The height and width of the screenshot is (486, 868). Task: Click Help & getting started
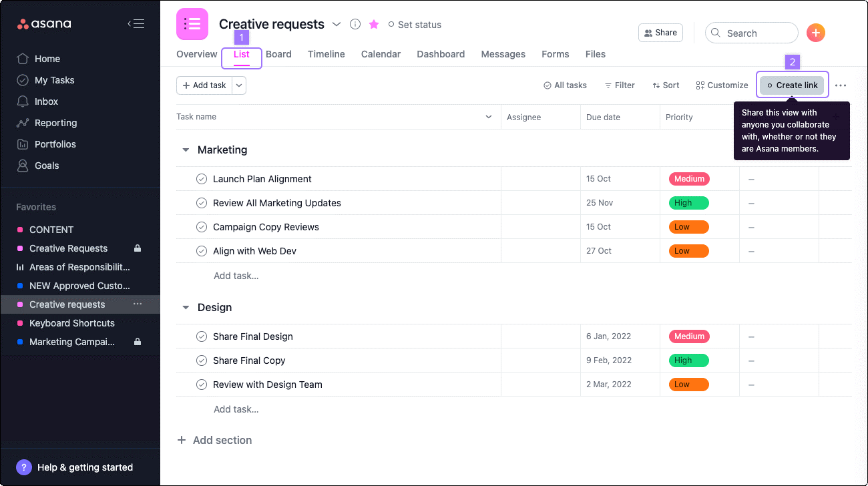85,467
